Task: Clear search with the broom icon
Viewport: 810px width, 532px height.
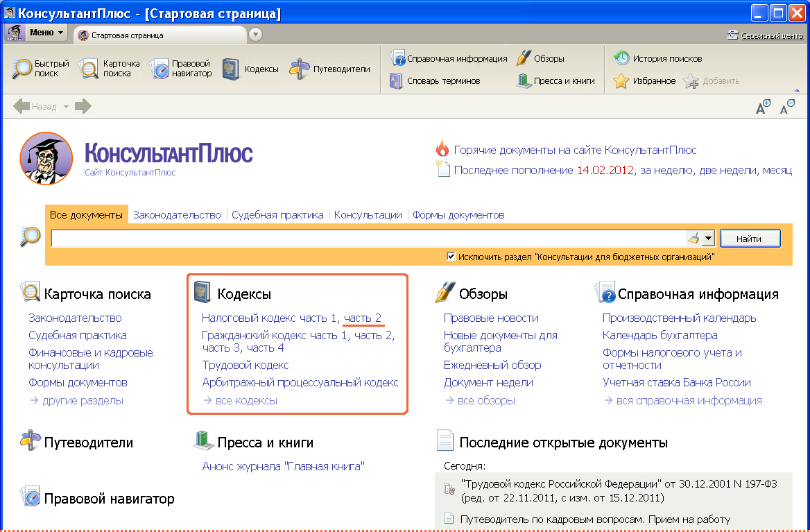Action: [693, 238]
